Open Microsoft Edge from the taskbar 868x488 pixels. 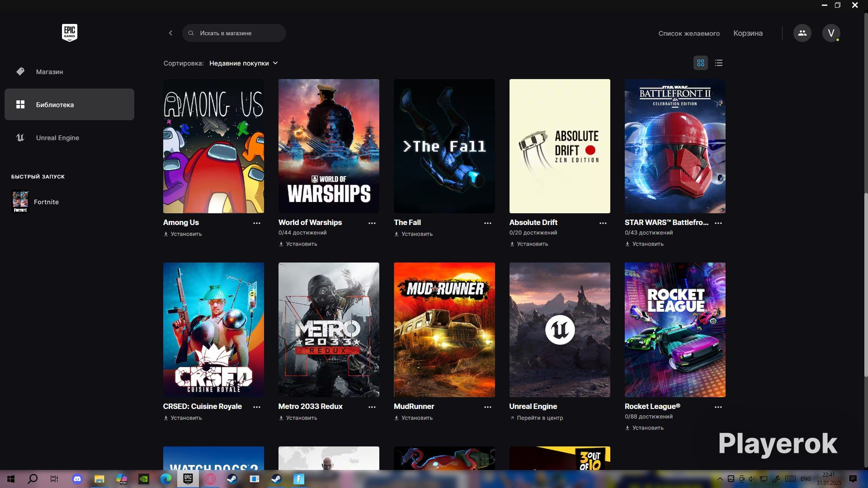165,479
